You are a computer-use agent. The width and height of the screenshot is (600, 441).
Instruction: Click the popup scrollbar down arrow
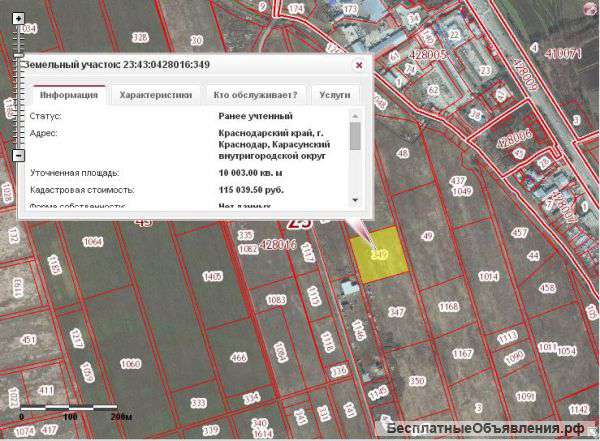tap(355, 201)
